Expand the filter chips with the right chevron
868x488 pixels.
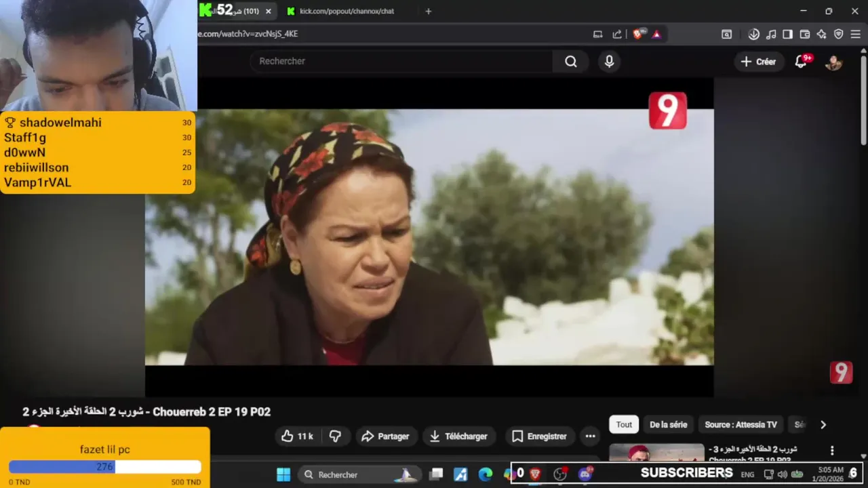[823, 425]
